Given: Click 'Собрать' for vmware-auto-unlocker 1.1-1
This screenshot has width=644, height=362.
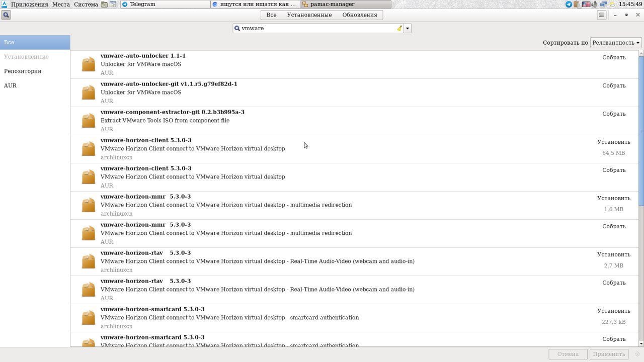Looking at the screenshot, I should [x=614, y=57].
